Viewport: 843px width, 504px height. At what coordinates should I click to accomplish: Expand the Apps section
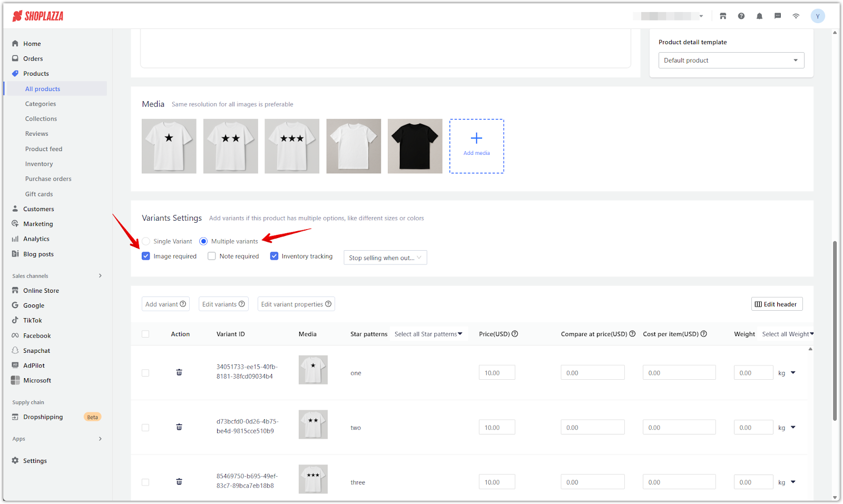pos(100,439)
